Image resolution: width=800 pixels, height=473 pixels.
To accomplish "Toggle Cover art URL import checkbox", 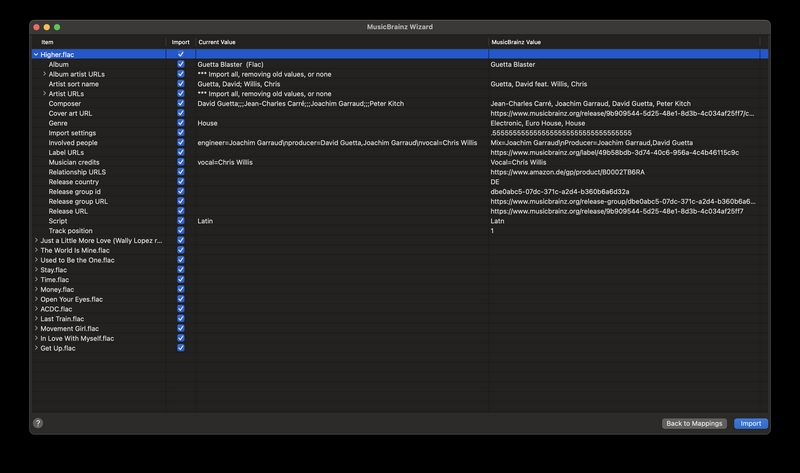I will click(181, 113).
